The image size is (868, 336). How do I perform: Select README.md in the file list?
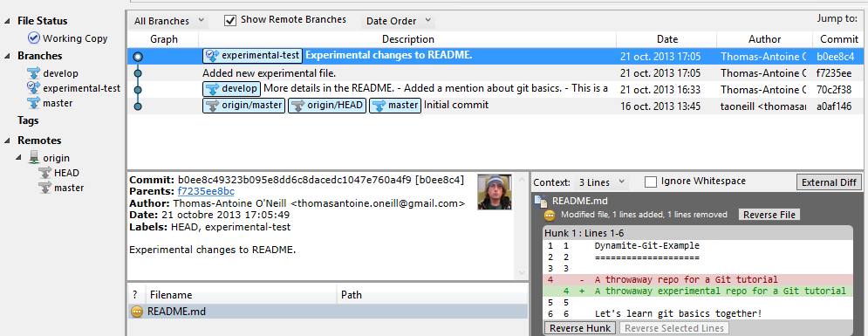coord(328,312)
